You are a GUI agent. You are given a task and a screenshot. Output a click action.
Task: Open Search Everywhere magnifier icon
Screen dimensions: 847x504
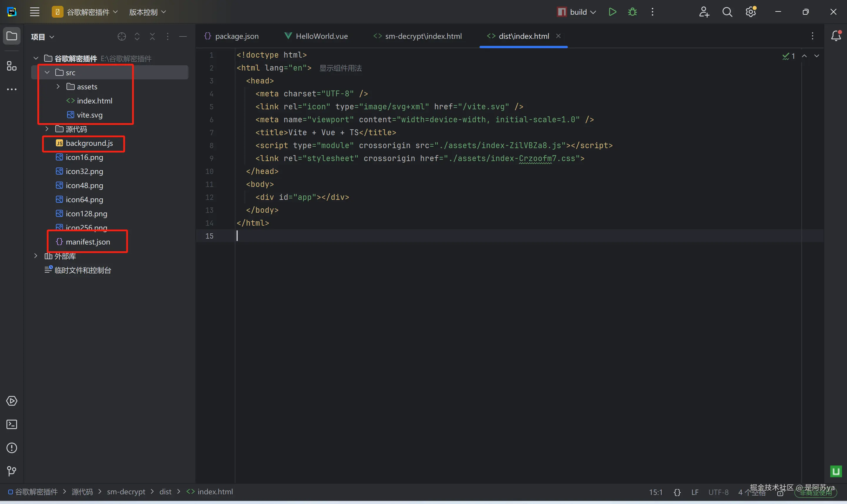[727, 12]
